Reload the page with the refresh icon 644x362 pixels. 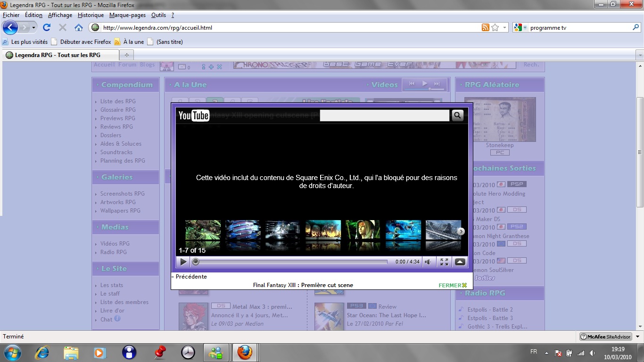47,27
